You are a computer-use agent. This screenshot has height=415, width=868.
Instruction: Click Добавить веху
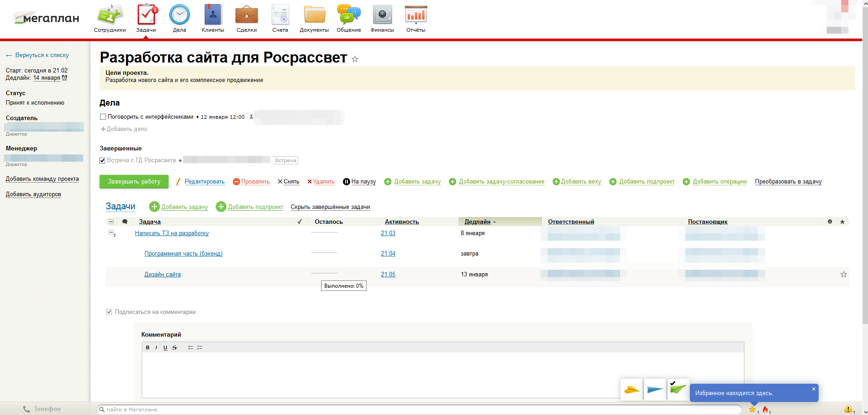pyautogui.click(x=581, y=182)
